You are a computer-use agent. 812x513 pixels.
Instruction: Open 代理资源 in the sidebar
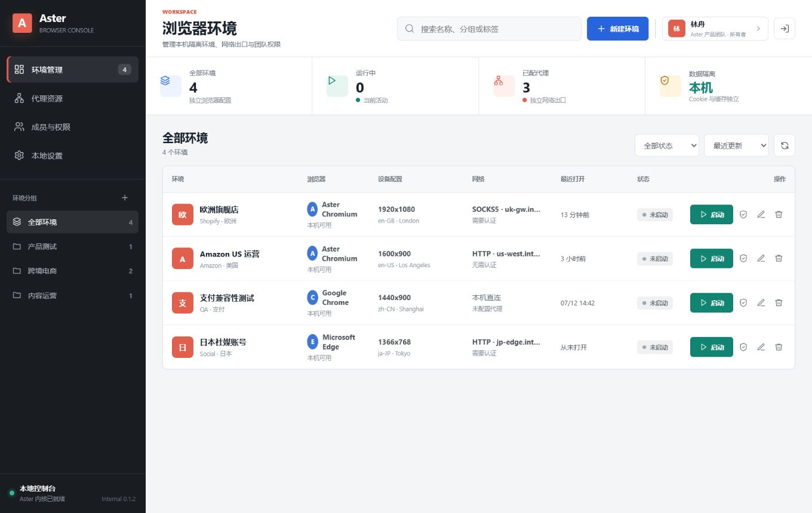73,98
